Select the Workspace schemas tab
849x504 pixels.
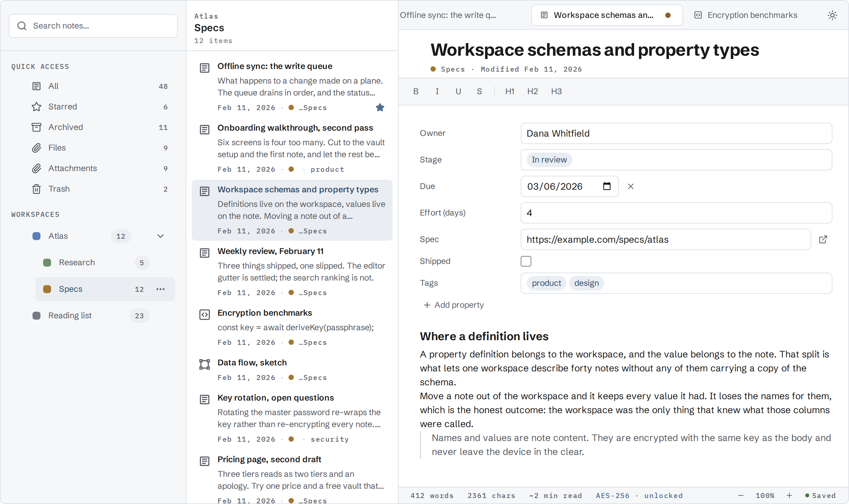click(x=607, y=15)
